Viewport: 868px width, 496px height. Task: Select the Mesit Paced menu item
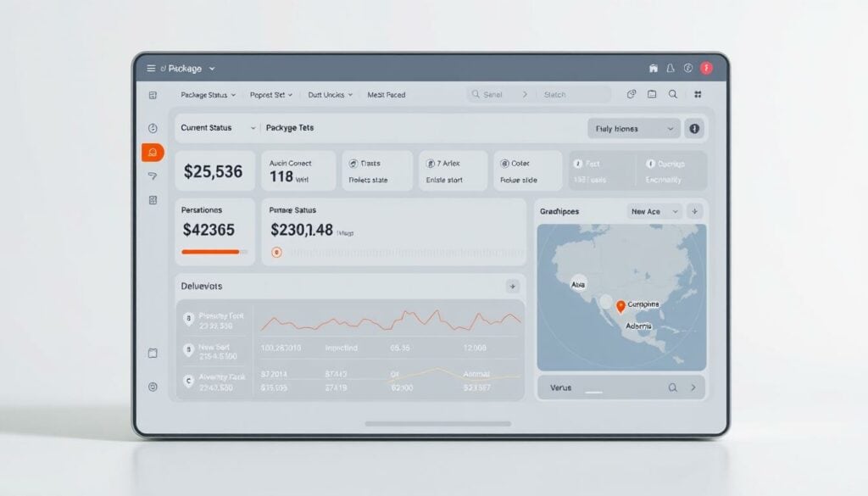point(387,95)
